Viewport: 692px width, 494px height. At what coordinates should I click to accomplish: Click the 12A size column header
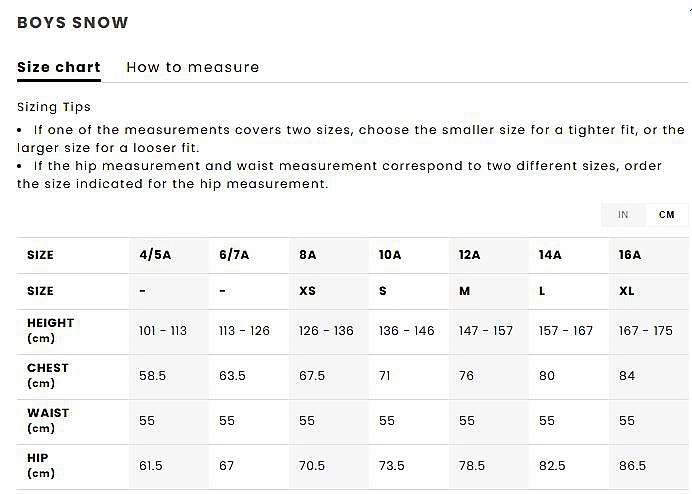tap(470, 255)
